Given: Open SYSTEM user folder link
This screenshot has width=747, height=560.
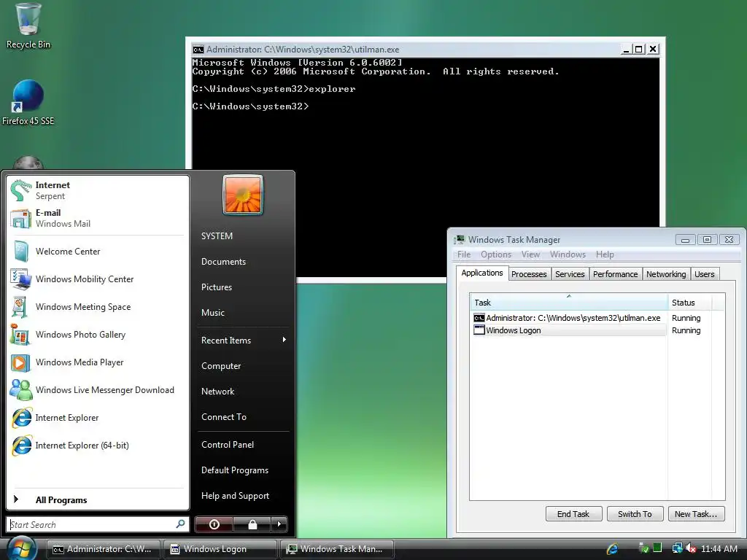Looking at the screenshot, I should (x=217, y=236).
